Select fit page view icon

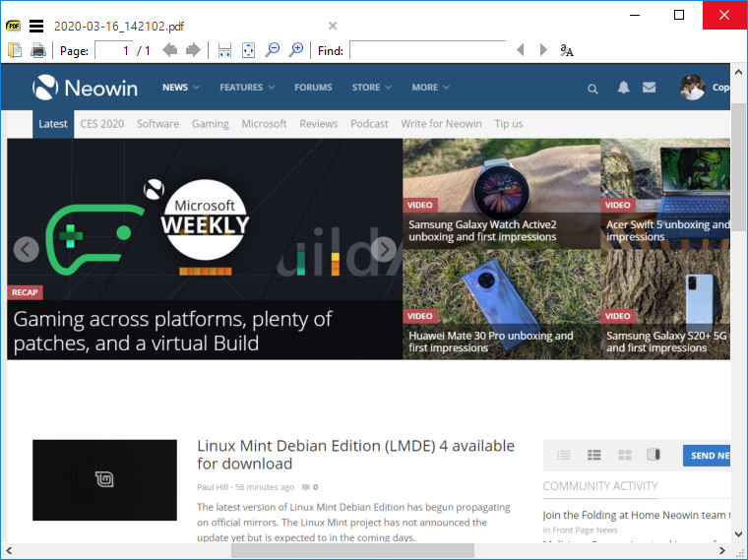(249, 50)
